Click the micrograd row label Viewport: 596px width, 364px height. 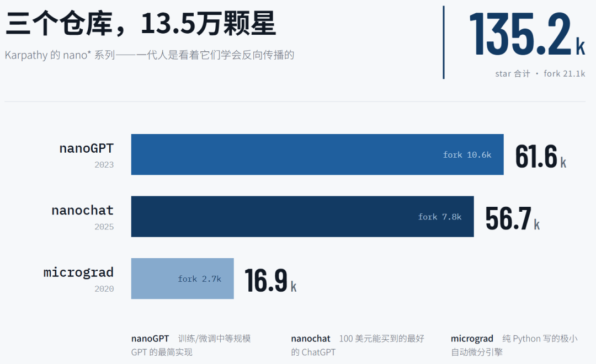pyautogui.click(x=78, y=272)
